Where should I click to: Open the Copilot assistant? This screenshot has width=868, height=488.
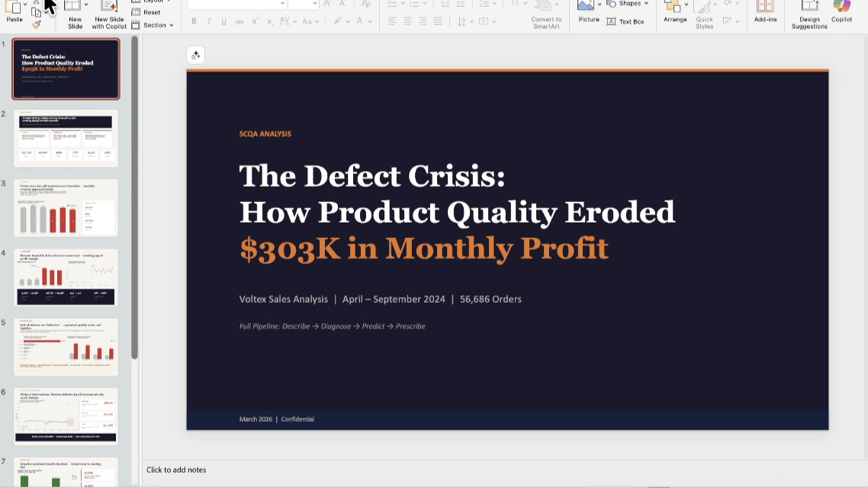point(841,11)
